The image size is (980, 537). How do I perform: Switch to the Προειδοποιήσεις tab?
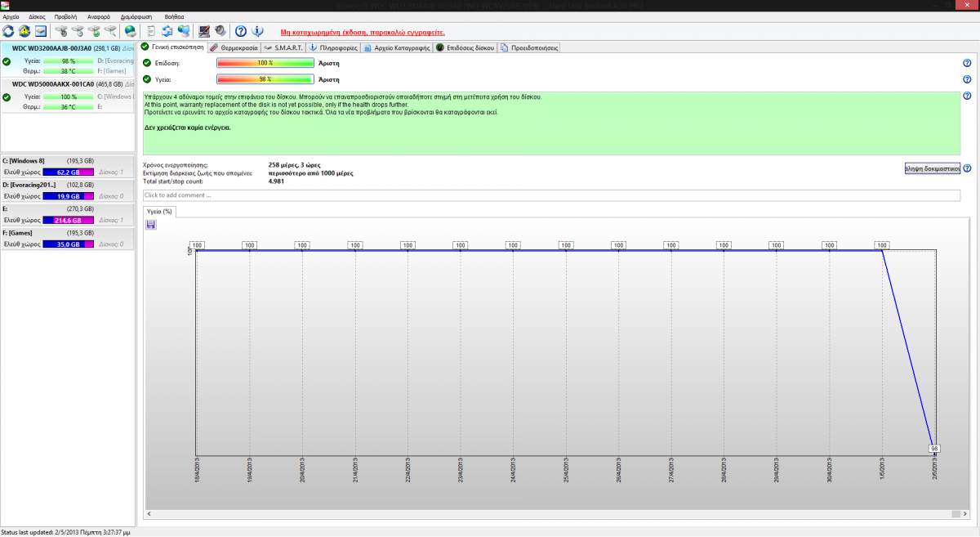pos(529,48)
